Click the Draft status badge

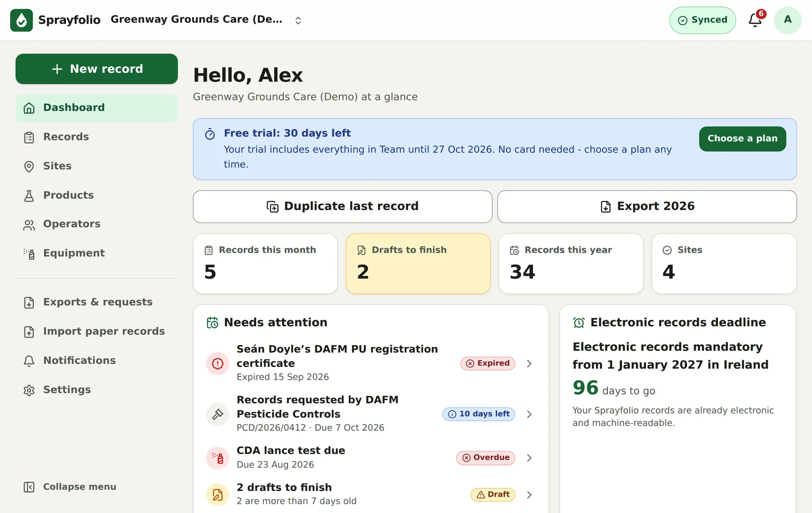493,495
